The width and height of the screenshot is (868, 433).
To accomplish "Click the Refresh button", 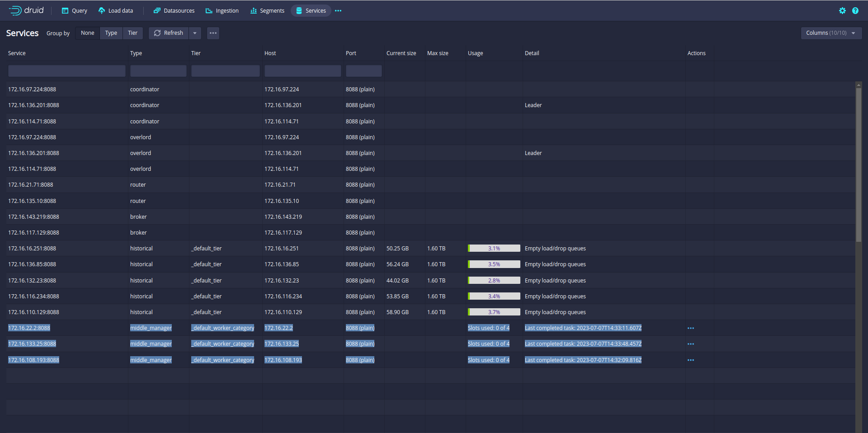I will tap(169, 33).
